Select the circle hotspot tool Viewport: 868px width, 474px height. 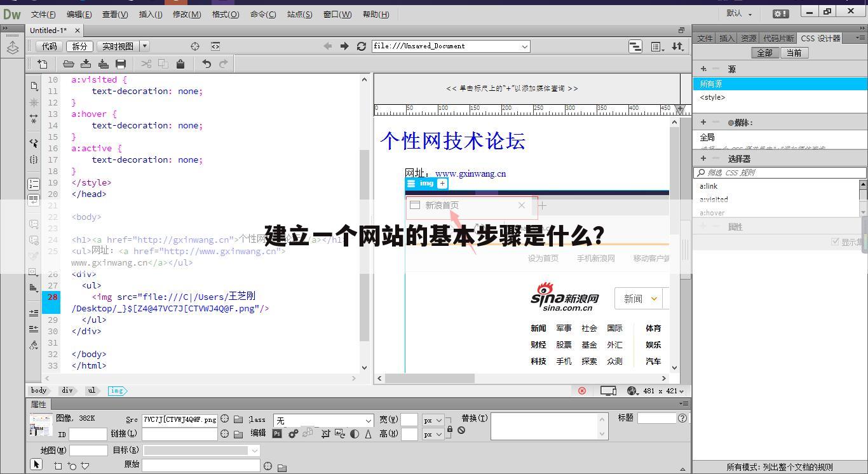point(72,466)
